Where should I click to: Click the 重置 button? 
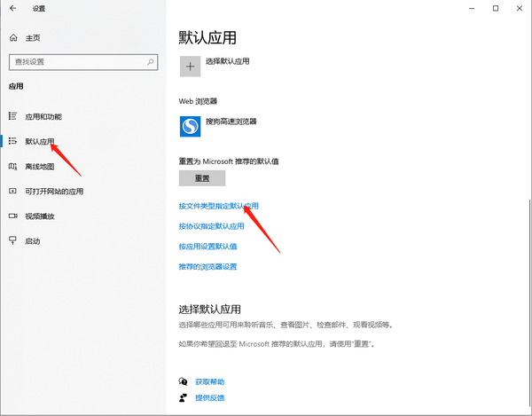tap(202, 178)
